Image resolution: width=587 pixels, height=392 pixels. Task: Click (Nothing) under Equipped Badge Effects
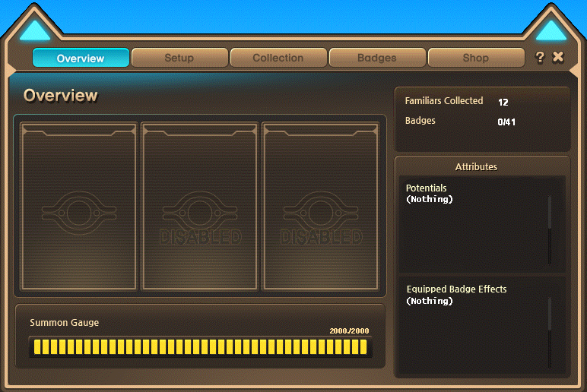pos(430,301)
